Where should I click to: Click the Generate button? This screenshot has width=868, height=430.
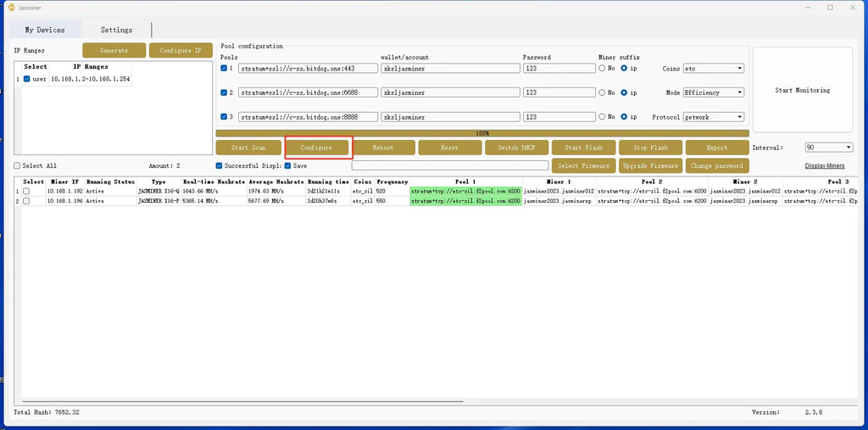point(114,51)
